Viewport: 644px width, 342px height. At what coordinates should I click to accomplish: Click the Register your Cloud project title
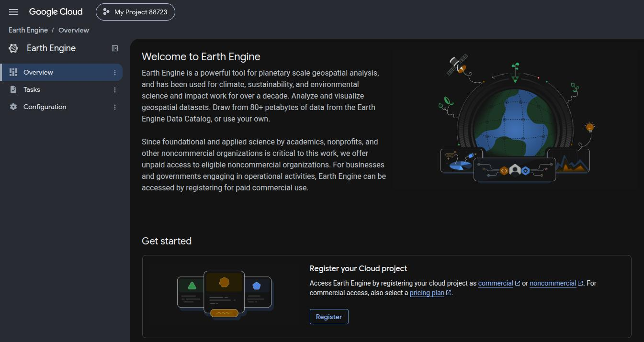click(x=359, y=269)
